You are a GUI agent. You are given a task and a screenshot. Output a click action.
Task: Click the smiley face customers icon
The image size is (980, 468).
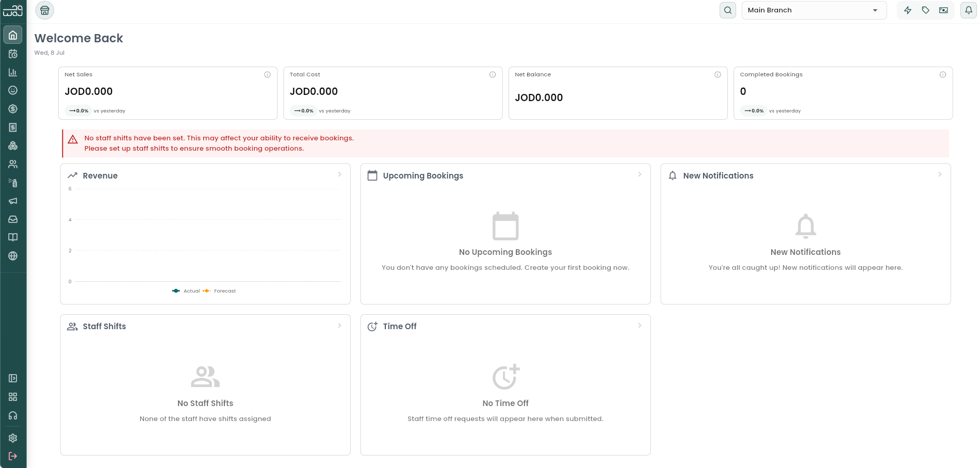[13, 90]
